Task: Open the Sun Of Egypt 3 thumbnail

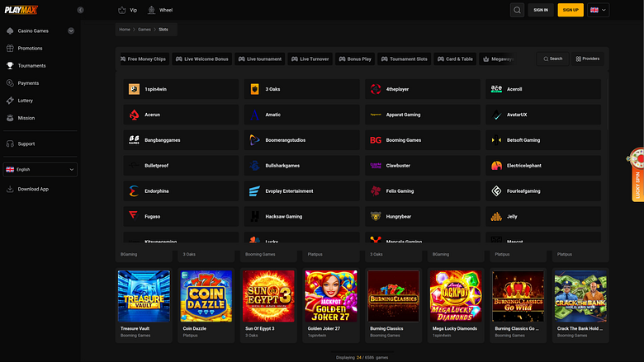Action: click(x=268, y=296)
